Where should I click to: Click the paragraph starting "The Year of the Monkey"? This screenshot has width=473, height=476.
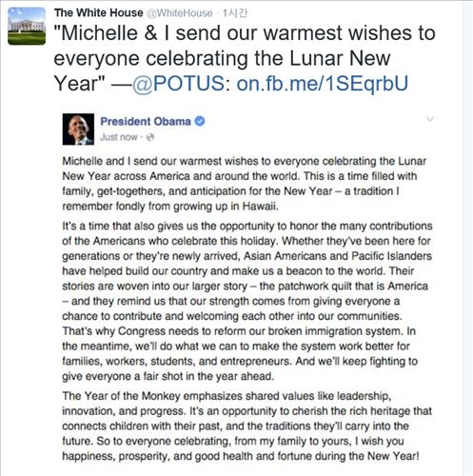[x=247, y=426]
